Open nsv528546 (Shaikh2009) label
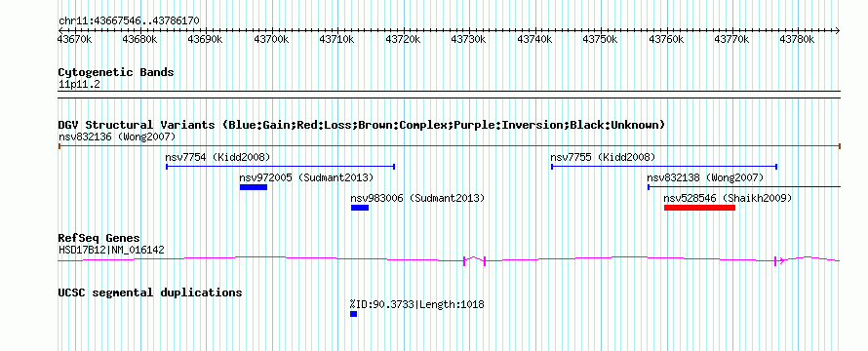Image resolution: width=868 pixels, height=351 pixels. pyautogui.click(x=728, y=198)
